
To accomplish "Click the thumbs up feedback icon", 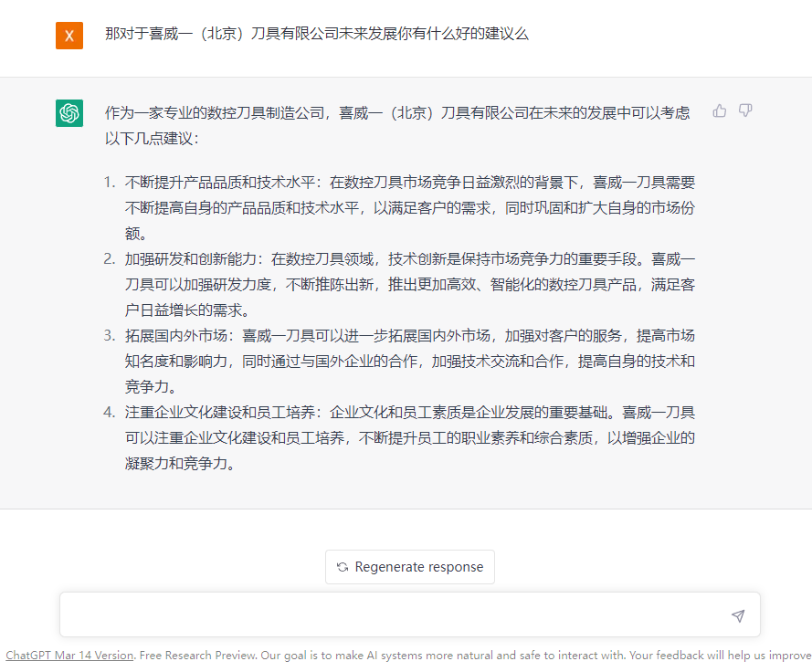I will (x=720, y=110).
